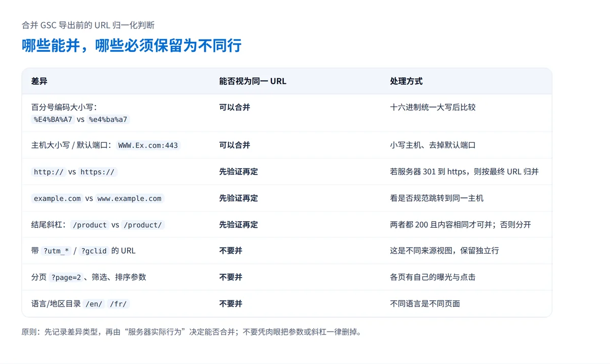This screenshot has width=610, height=364.
Task: Click the code ?utm_*
Action: [55, 251]
